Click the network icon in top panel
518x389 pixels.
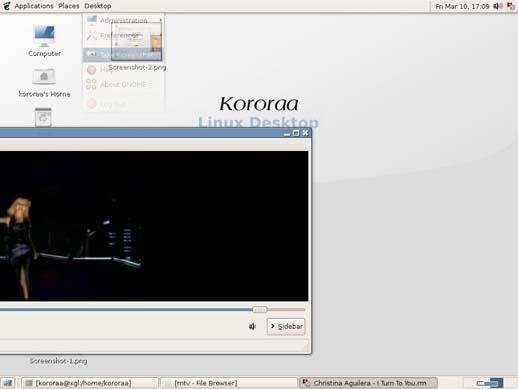tap(511, 6)
